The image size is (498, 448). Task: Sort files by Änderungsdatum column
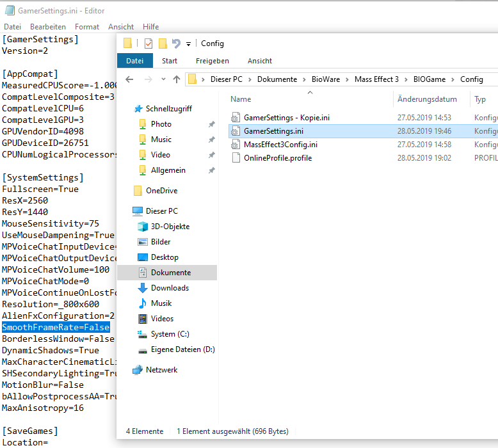tap(427, 99)
